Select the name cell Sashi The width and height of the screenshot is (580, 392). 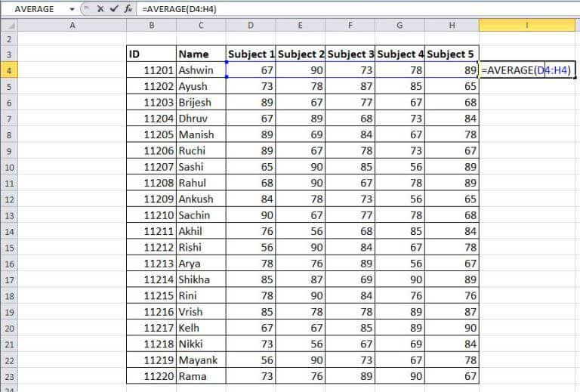(201, 167)
